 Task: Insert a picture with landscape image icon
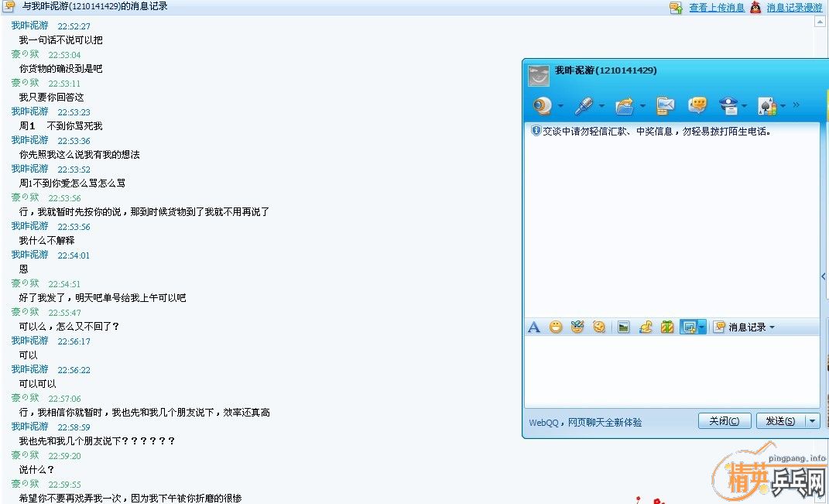623,327
